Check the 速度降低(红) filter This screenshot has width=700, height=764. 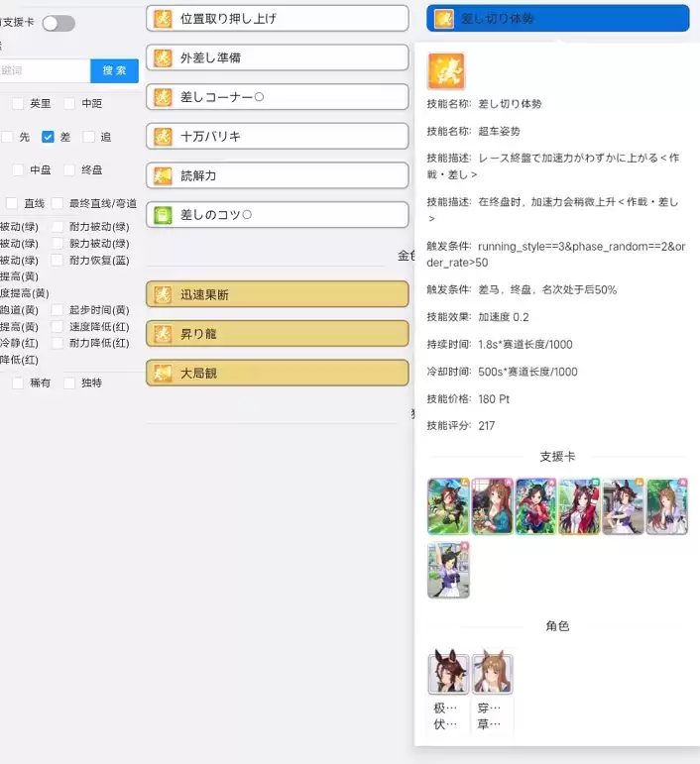(x=58, y=326)
